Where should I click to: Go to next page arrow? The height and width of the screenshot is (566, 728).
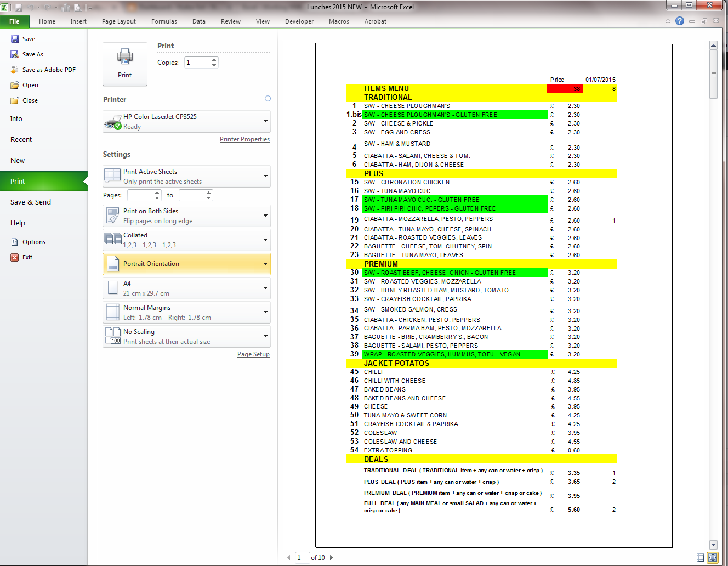click(332, 558)
